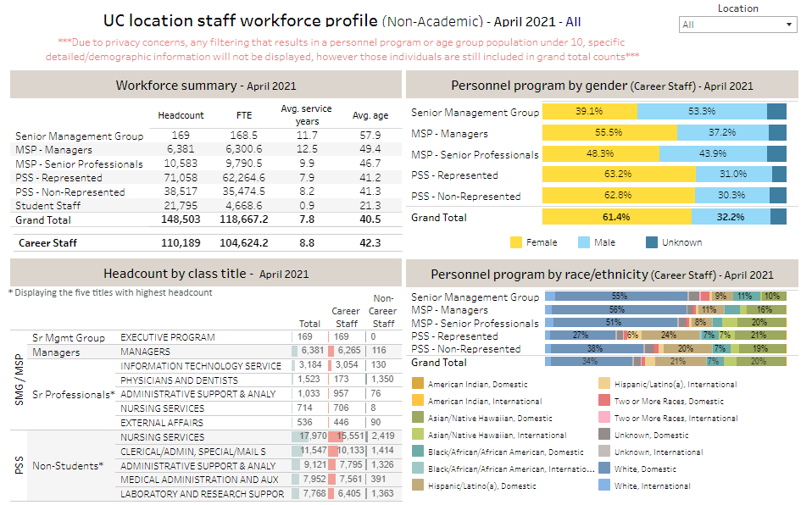Select Black/African American, Domestic legend swatch

pyautogui.click(x=417, y=451)
